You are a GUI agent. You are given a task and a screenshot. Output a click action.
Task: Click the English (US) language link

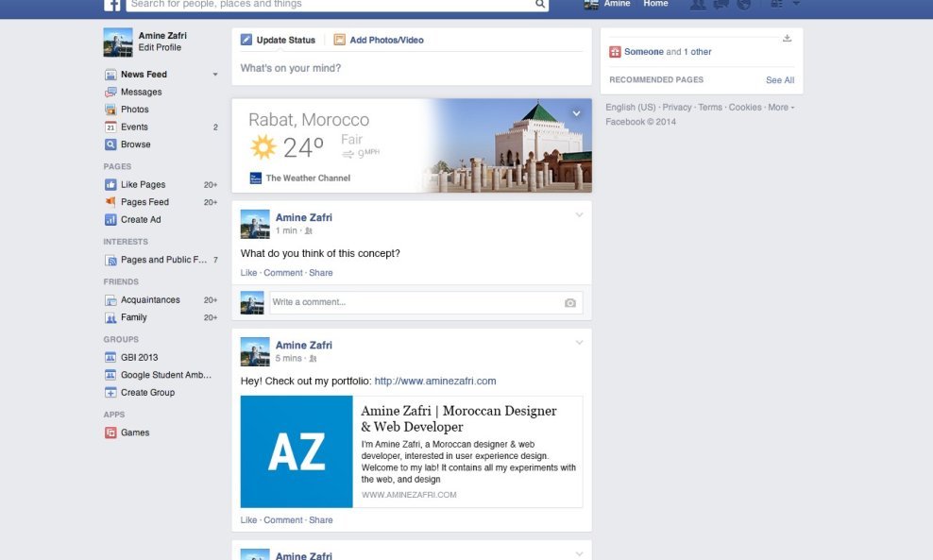(x=630, y=107)
